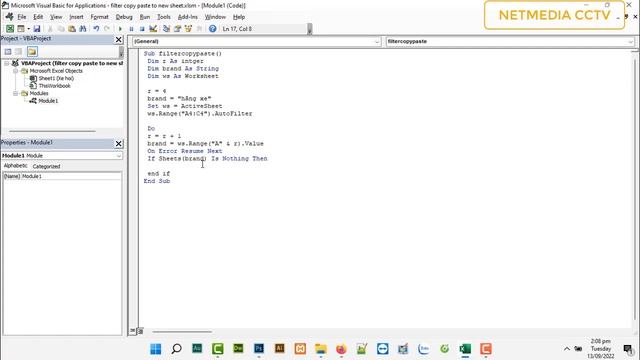Screen dimensions: 640x360
Task: Open VBA Help question mark icon
Action: 212,29
